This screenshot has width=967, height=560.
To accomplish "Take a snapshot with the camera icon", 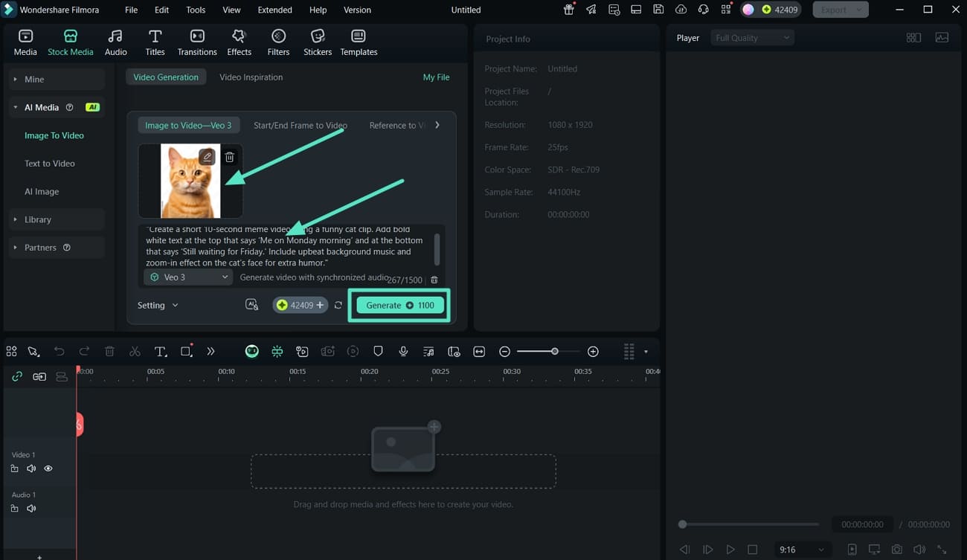I will coord(897,550).
